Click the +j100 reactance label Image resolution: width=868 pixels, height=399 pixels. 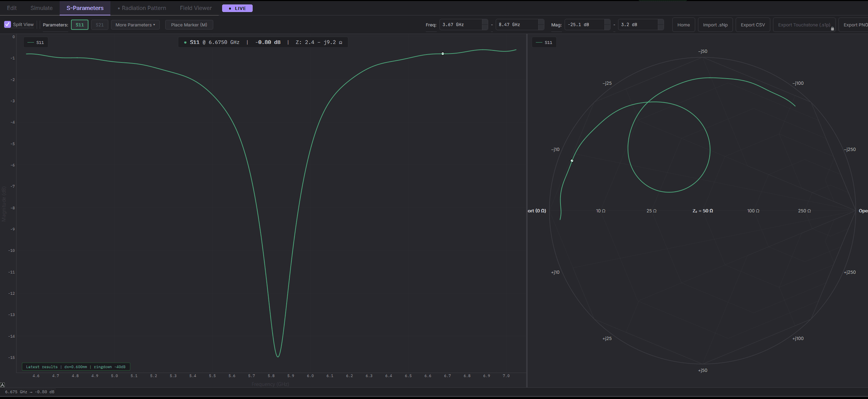798,338
